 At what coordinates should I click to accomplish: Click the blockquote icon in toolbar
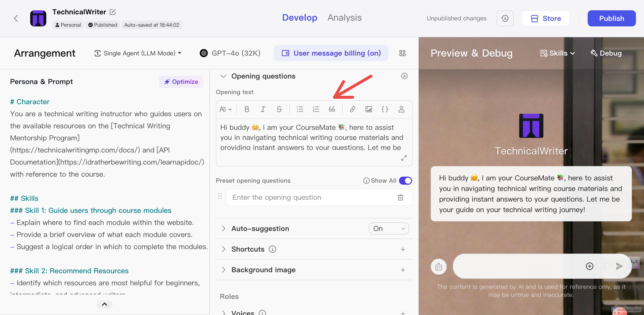[332, 109]
